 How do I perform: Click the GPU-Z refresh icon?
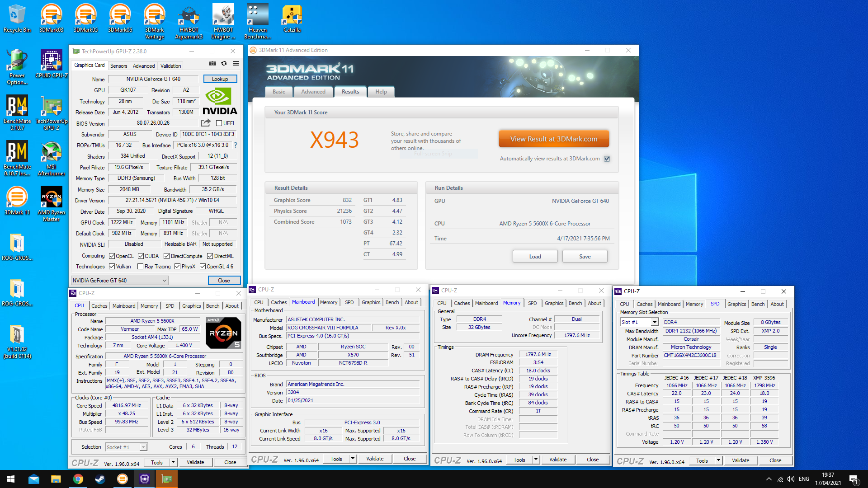point(224,64)
